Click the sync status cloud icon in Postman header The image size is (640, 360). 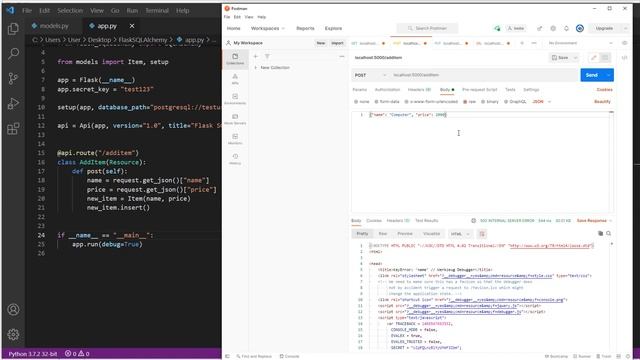pyautogui.click(x=497, y=28)
